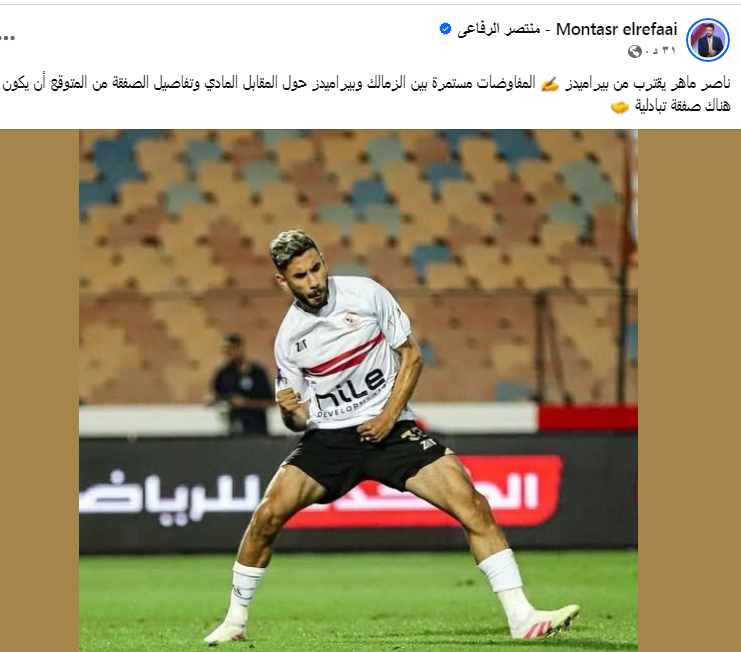
Task: Click the ZAT logo on jersey chest
Action: tap(301, 345)
